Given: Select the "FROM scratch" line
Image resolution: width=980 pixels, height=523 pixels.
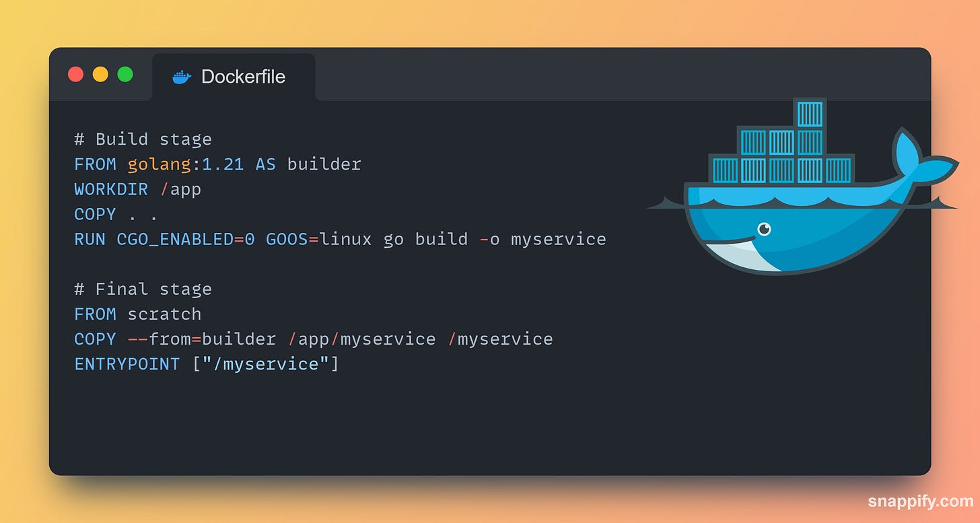Looking at the screenshot, I should (137, 314).
